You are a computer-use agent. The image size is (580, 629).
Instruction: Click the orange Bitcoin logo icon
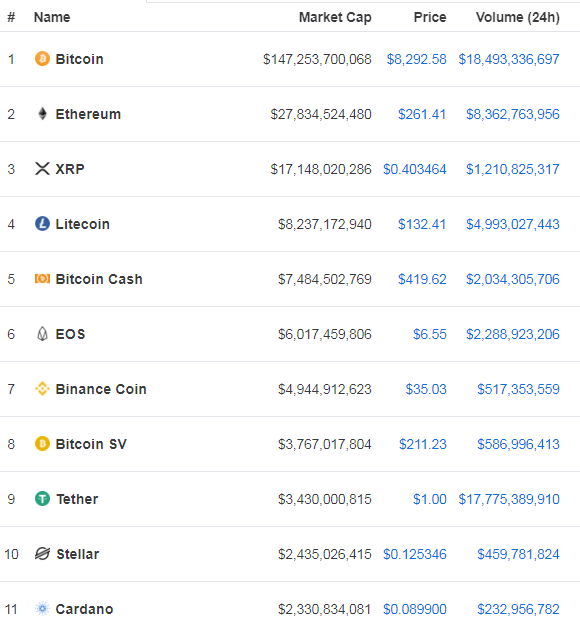click(x=42, y=59)
